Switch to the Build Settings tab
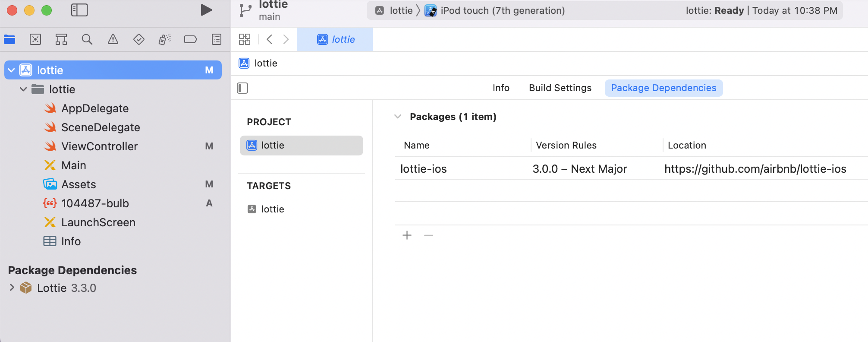This screenshot has width=868, height=342. point(560,88)
